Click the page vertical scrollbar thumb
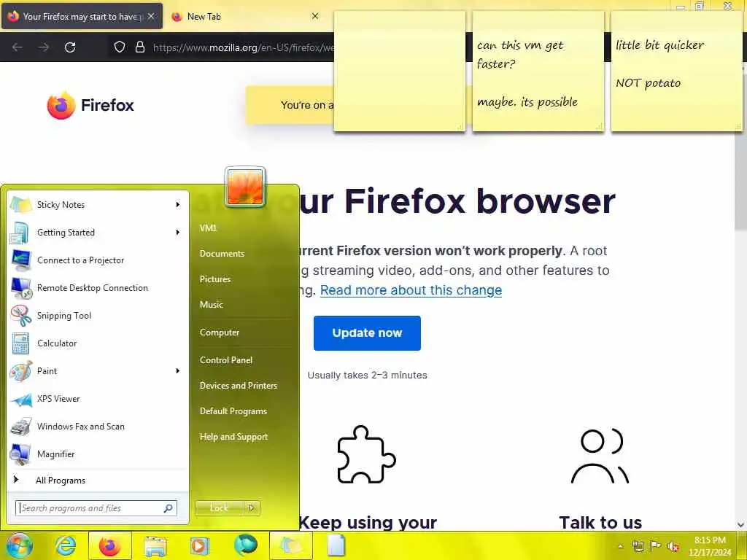The height and width of the screenshot is (560, 747). click(x=741, y=181)
